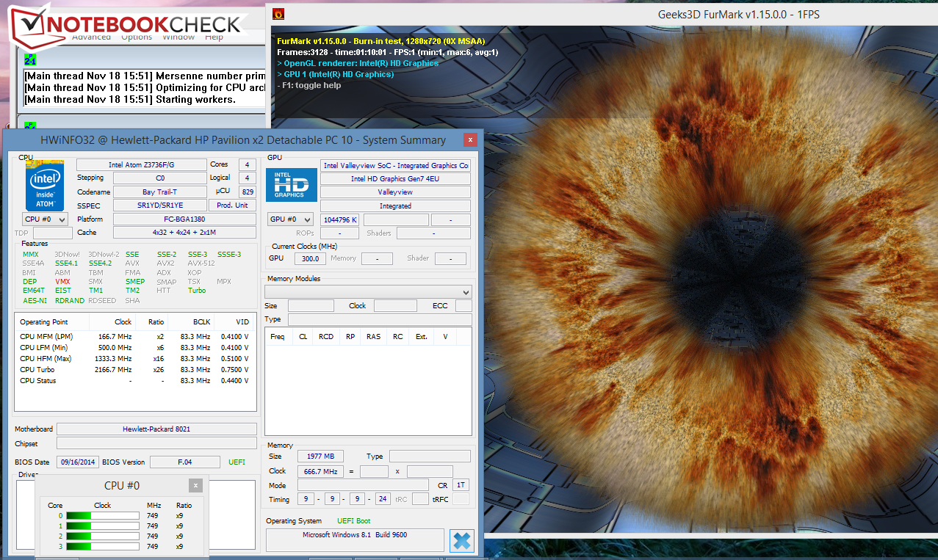Click the Intel Atom Z3736F/G name field

(141, 165)
